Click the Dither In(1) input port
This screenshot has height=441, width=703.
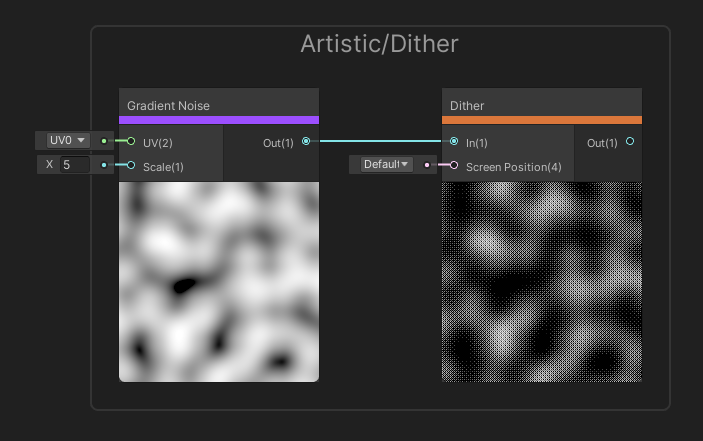[x=454, y=141]
